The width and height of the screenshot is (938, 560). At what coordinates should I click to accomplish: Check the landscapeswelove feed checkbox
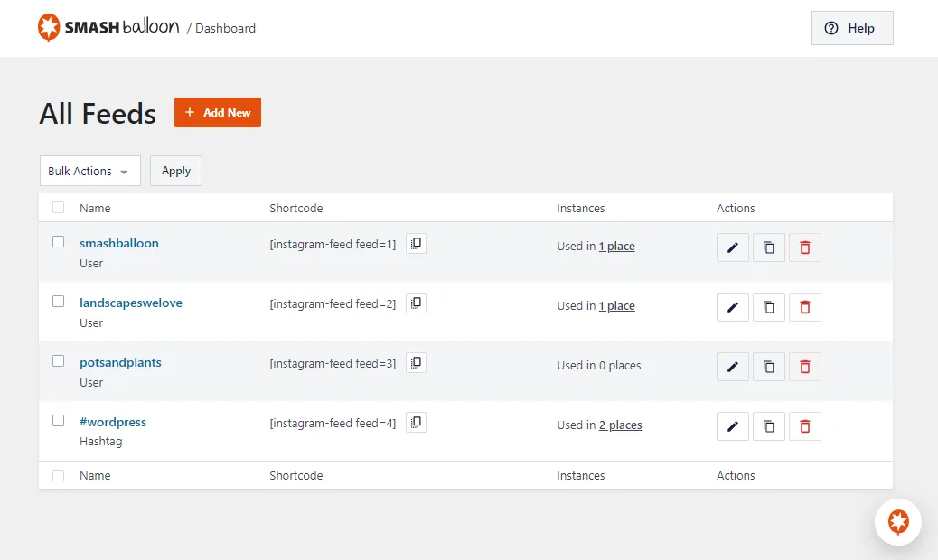pos(58,301)
